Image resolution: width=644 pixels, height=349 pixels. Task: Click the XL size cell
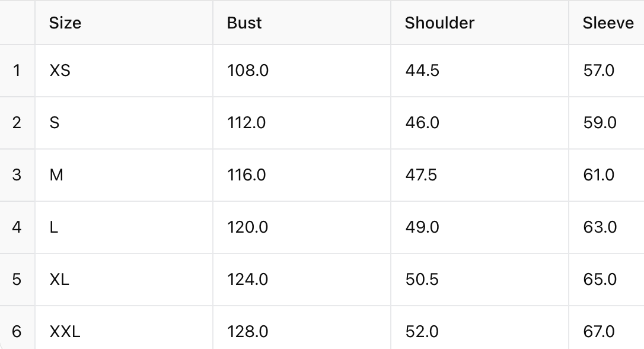(59, 280)
